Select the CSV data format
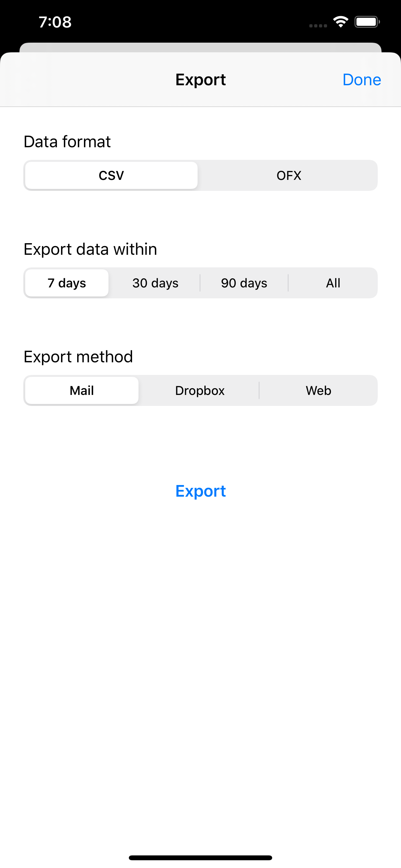 click(110, 175)
